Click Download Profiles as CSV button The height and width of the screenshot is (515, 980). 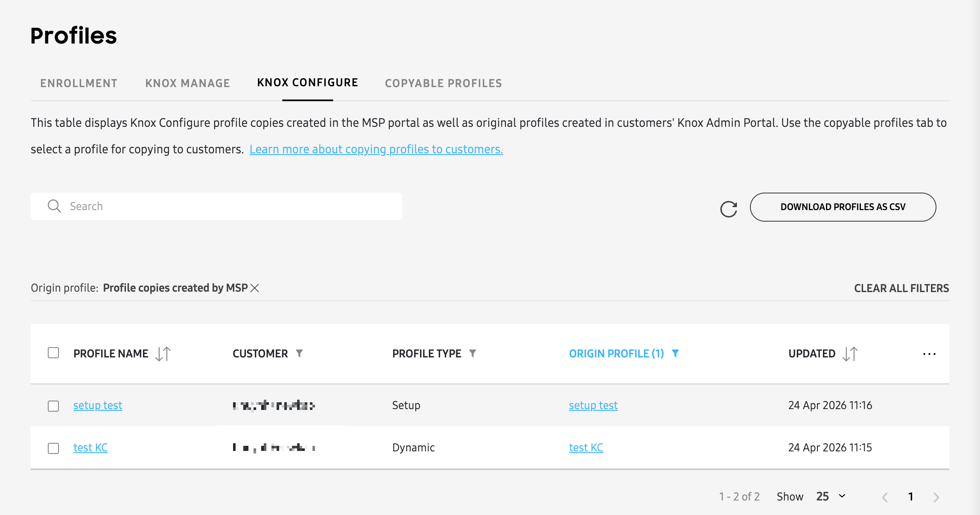pyautogui.click(x=843, y=207)
